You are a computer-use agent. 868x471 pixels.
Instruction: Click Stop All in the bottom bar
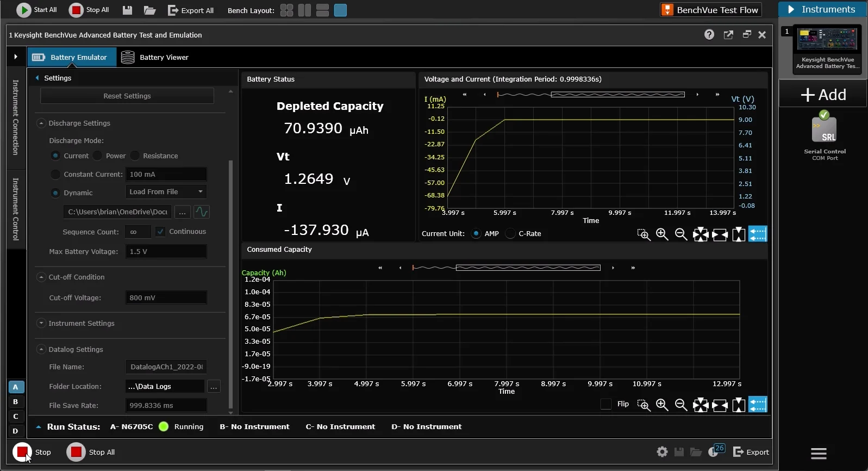91,452
